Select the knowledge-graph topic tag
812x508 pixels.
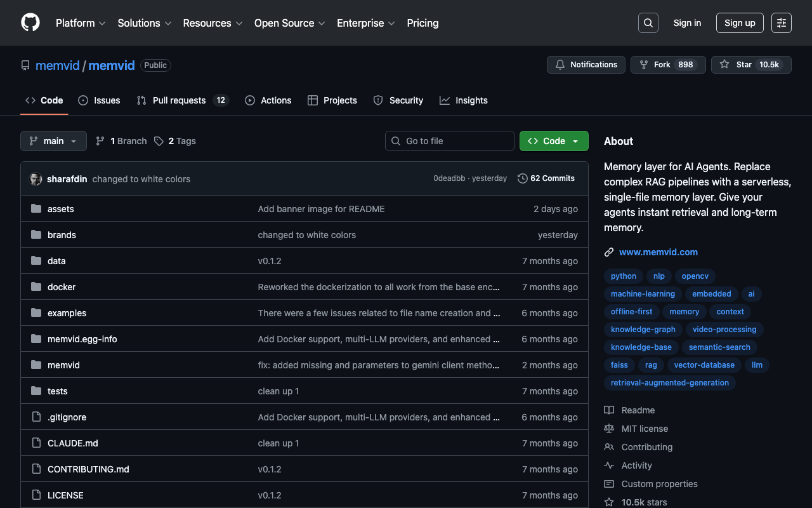[x=643, y=330]
